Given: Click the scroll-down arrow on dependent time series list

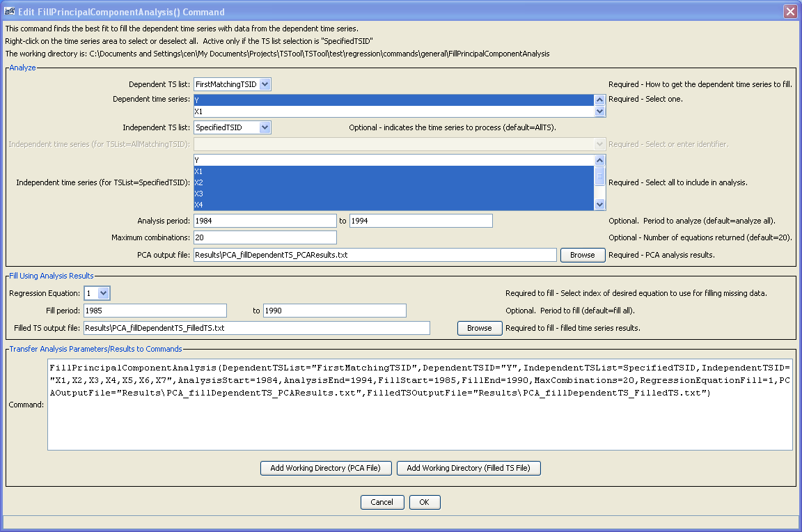Looking at the screenshot, I should point(600,110).
